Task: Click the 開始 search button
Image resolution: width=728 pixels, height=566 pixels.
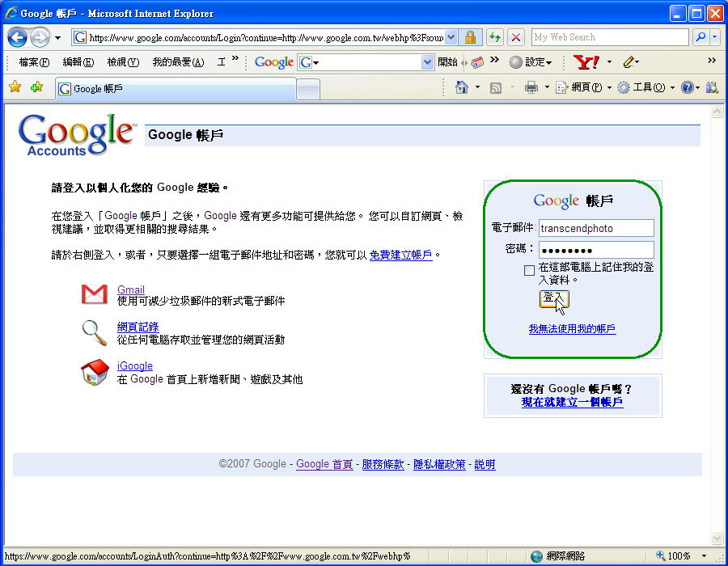Action: (447, 62)
